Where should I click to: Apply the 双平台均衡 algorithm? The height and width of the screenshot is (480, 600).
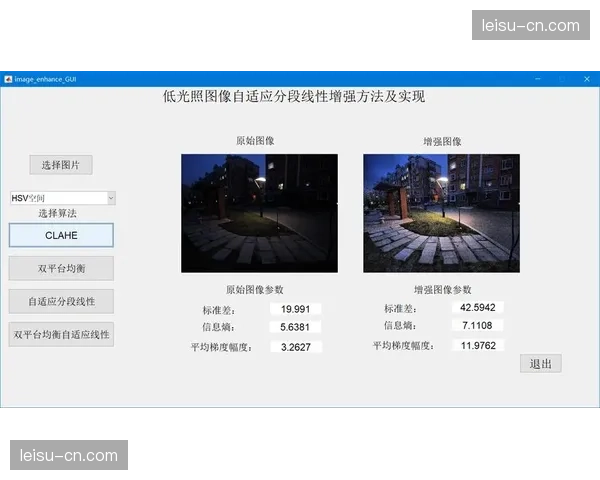tap(61, 268)
